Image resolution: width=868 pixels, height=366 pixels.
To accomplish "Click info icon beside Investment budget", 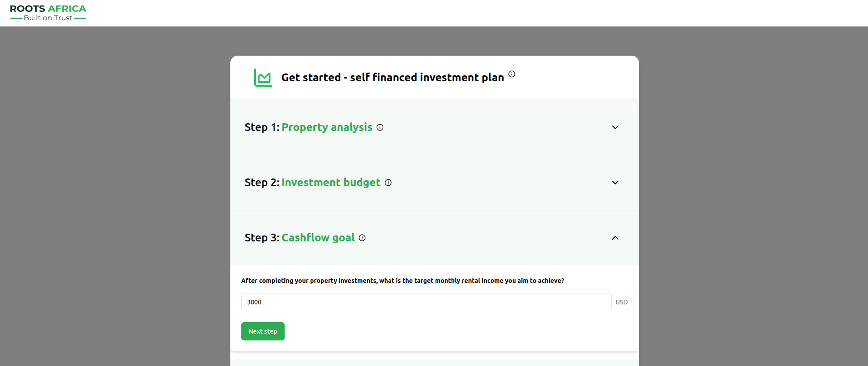I will (388, 183).
